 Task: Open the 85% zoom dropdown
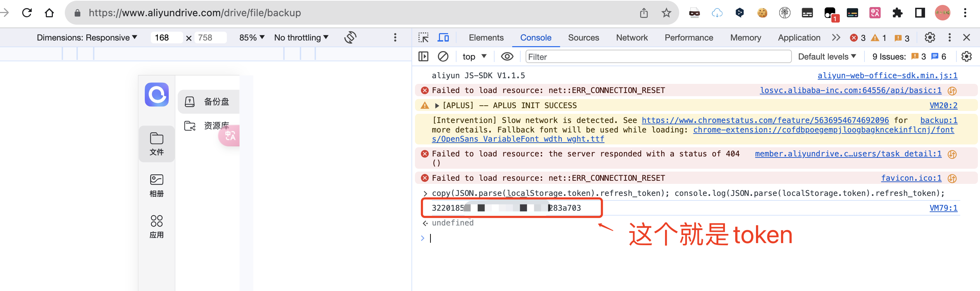(252, 37)
